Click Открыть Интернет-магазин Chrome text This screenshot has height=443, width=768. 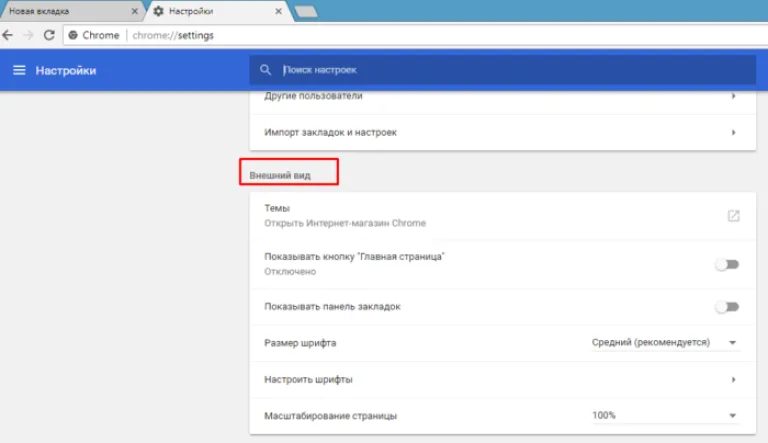[x=345, y=223]
